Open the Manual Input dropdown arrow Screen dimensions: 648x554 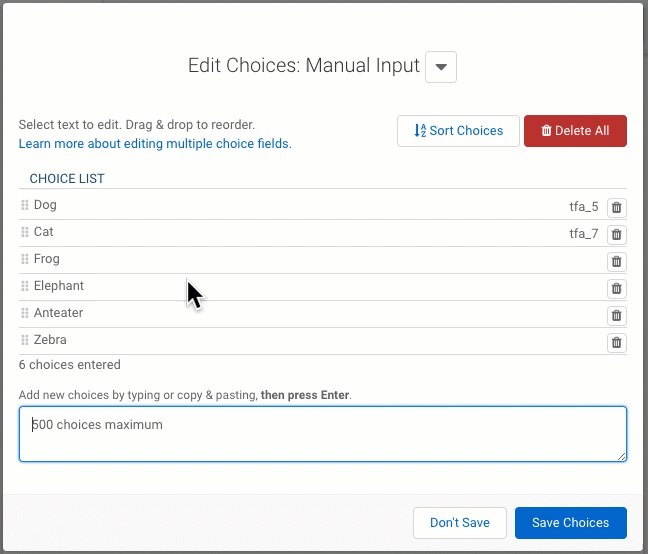[x=442, y=67]
